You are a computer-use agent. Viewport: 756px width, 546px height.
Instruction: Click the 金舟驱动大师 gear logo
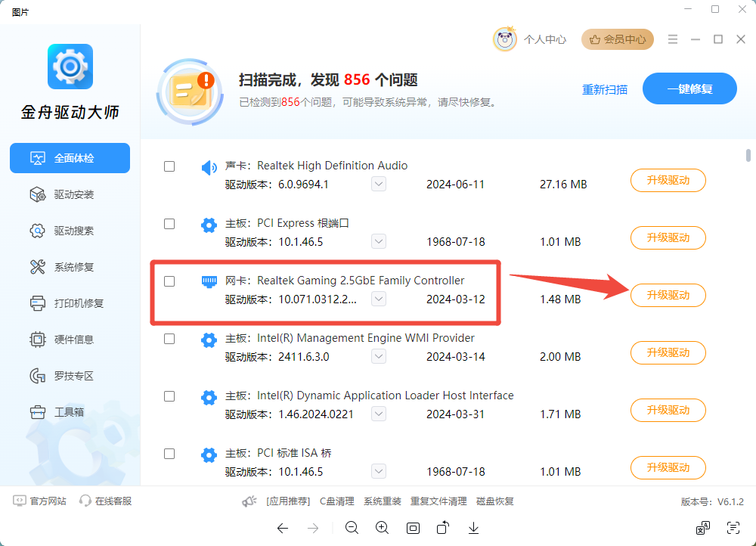click(70, 67)
